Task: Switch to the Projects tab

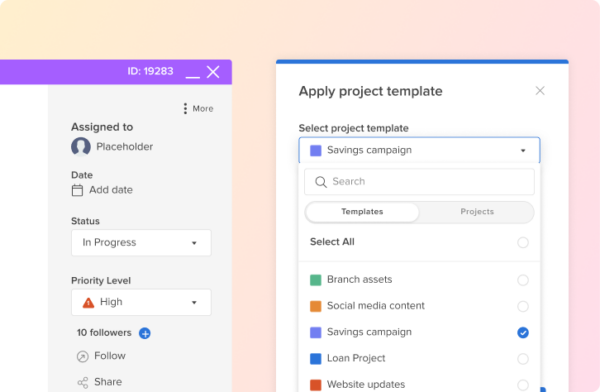Action: (477, 212)
